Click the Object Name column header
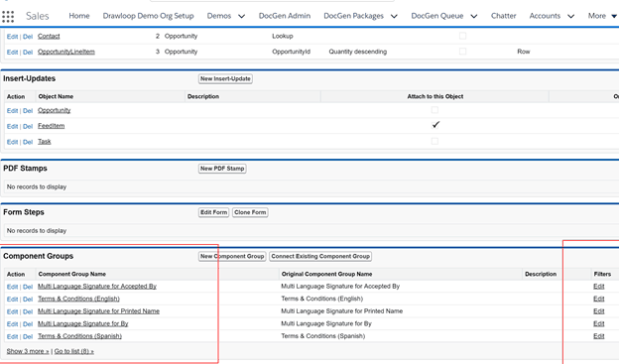This screenshot has height=364, width=619. click(x=56, y=96)
